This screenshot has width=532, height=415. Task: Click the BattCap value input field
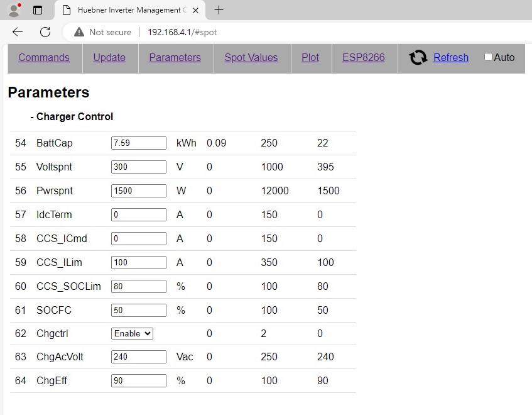tap(138, 143)
